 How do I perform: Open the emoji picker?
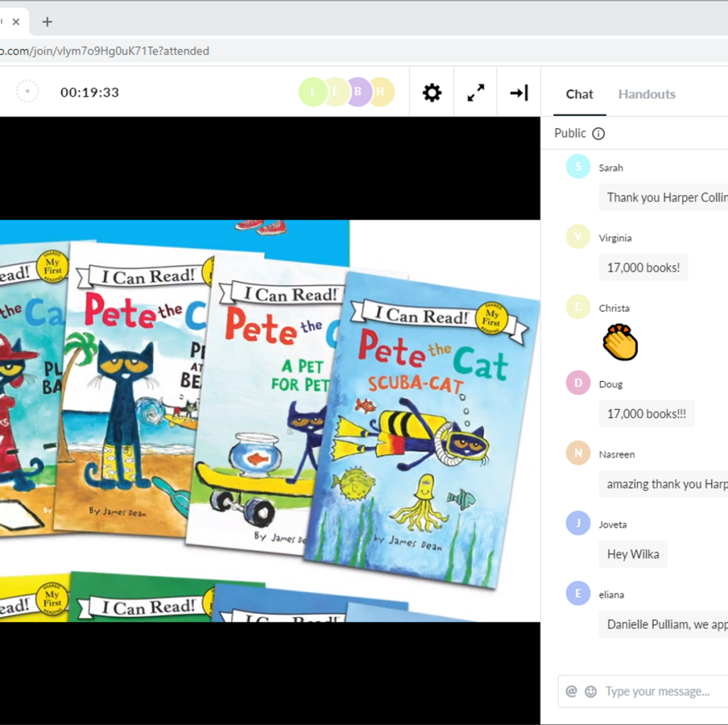[591, 692]
